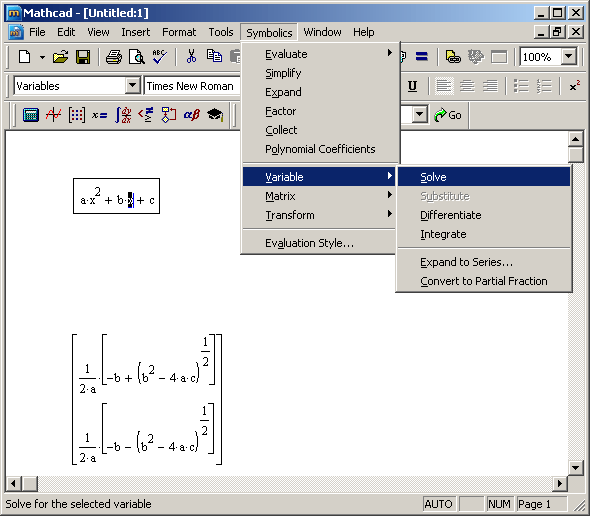
Task: Open the Graph toolbar icon
Action: point(53,115)
